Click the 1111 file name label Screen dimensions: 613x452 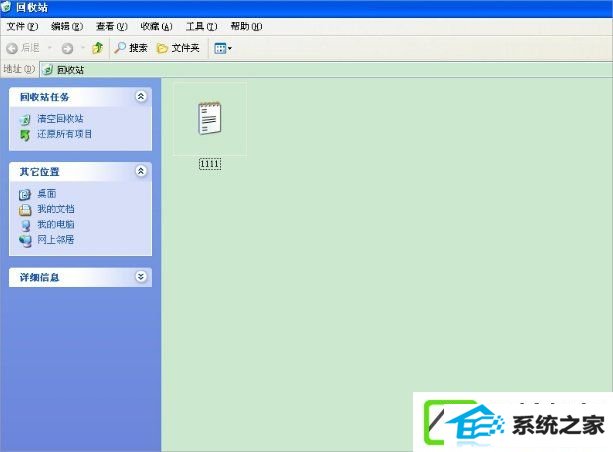[210, 164]
